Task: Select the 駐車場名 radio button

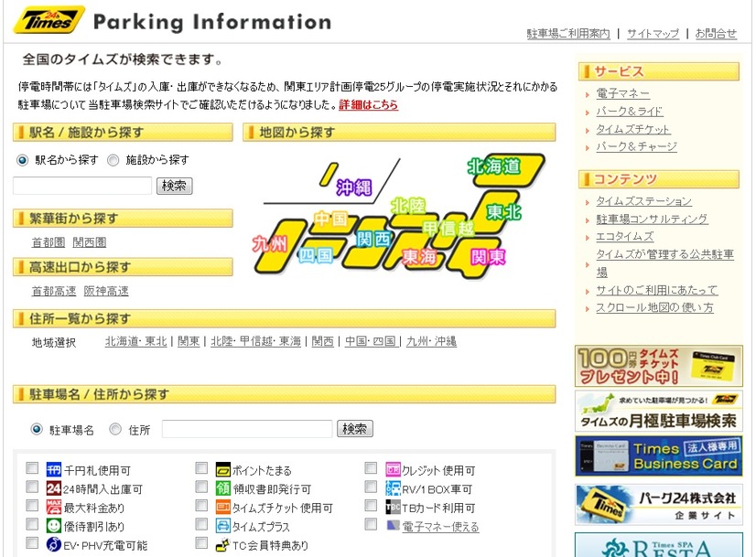Action: [37, 429]
